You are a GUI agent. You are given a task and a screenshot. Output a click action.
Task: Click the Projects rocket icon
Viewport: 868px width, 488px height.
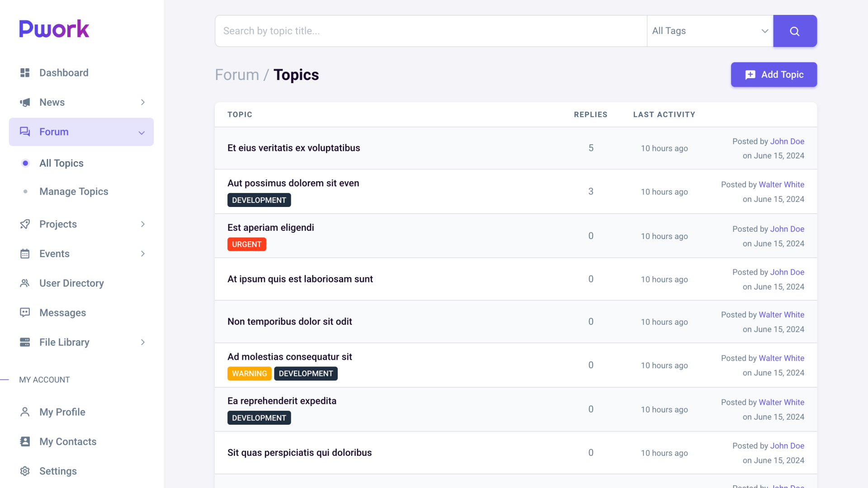[25, 224]
